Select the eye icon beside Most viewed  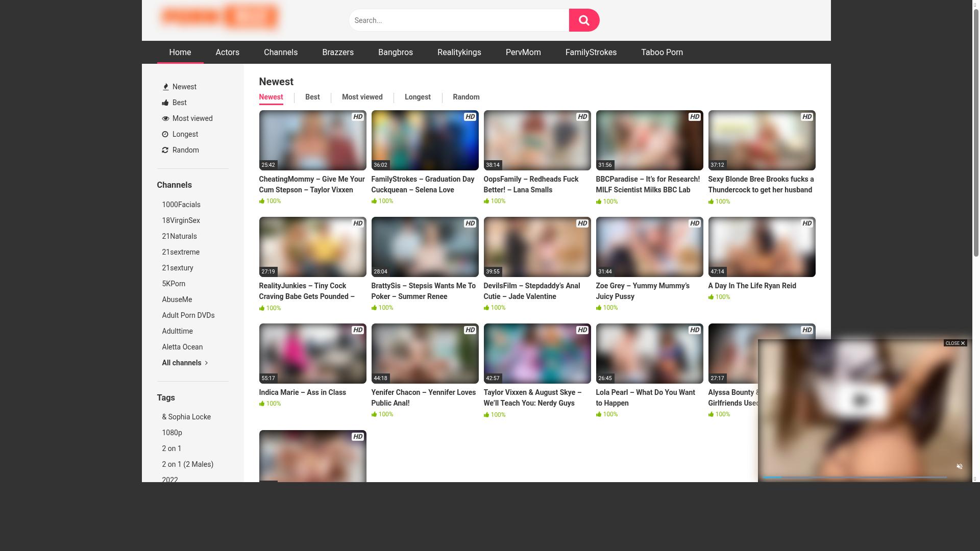pyautogui.click(x=165, y=118)
